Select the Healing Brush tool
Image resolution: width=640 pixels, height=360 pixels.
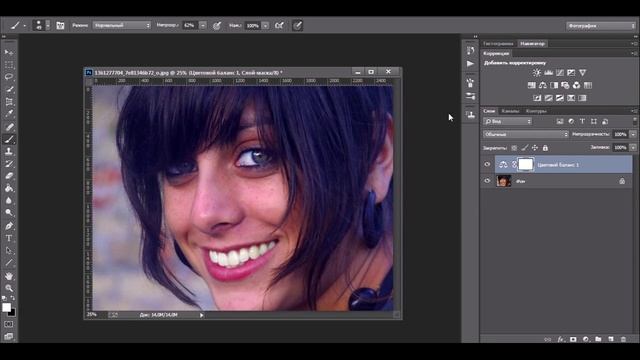pyautogui.click(x=9, y=127)
